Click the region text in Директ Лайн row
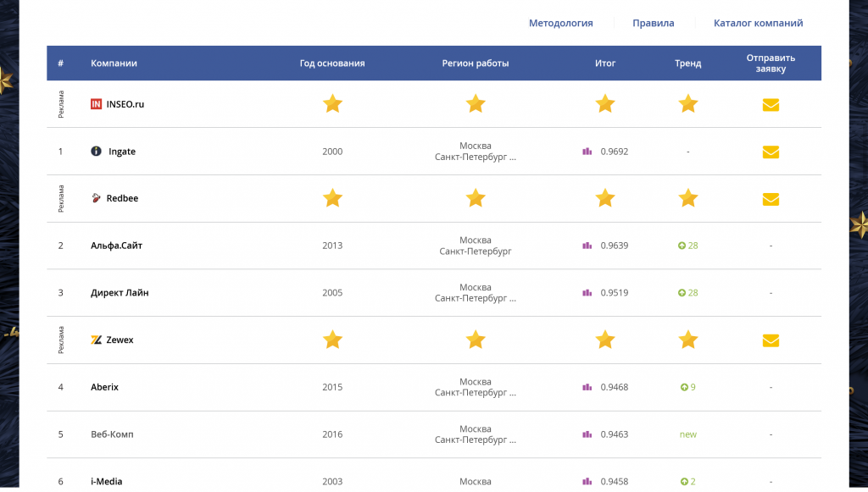Image resolution: width=868 pixels, height=492 pixels. click(476, 292)
